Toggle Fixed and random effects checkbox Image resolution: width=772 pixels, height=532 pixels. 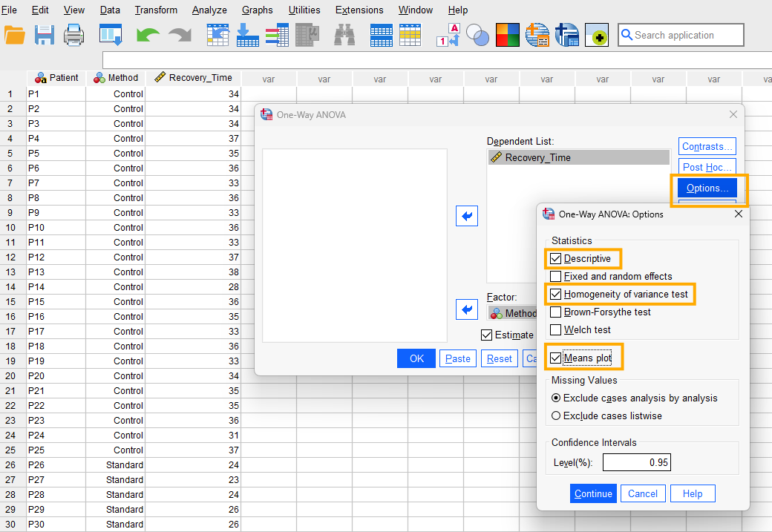(556, 276)
